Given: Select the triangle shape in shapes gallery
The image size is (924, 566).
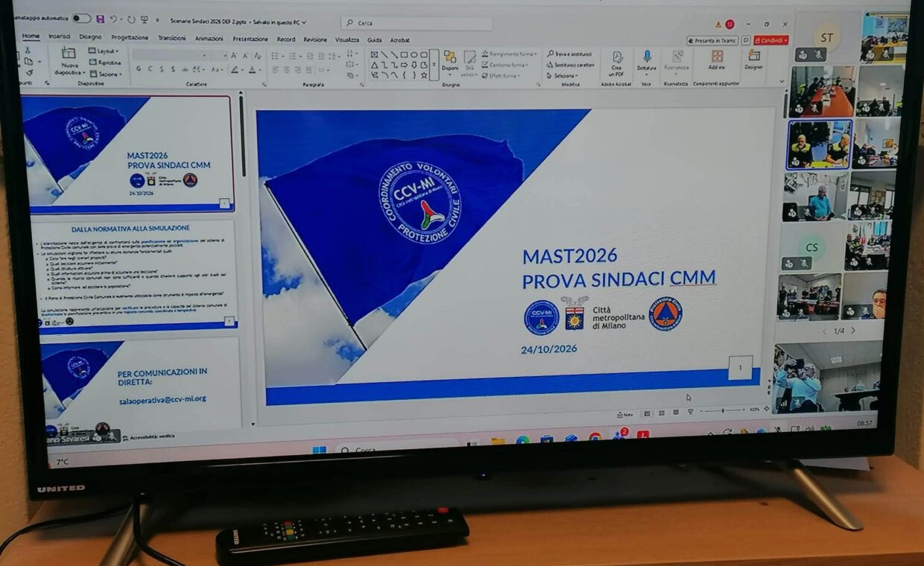Looking at the screenshot, I should point(375,65).
